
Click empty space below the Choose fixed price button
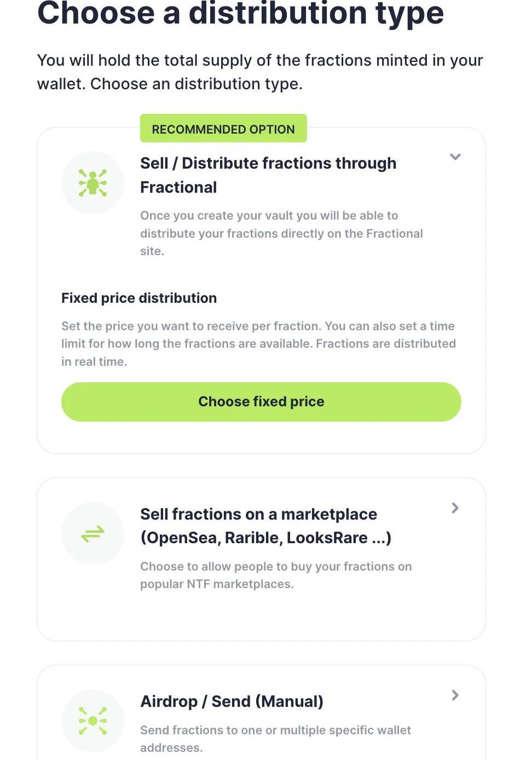tap(261, 437)
